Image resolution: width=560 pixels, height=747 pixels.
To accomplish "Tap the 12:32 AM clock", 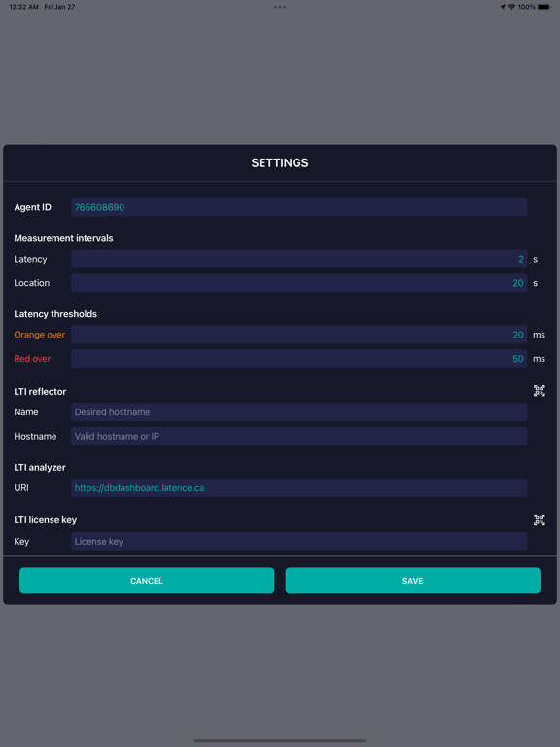I will coord(23,7).
